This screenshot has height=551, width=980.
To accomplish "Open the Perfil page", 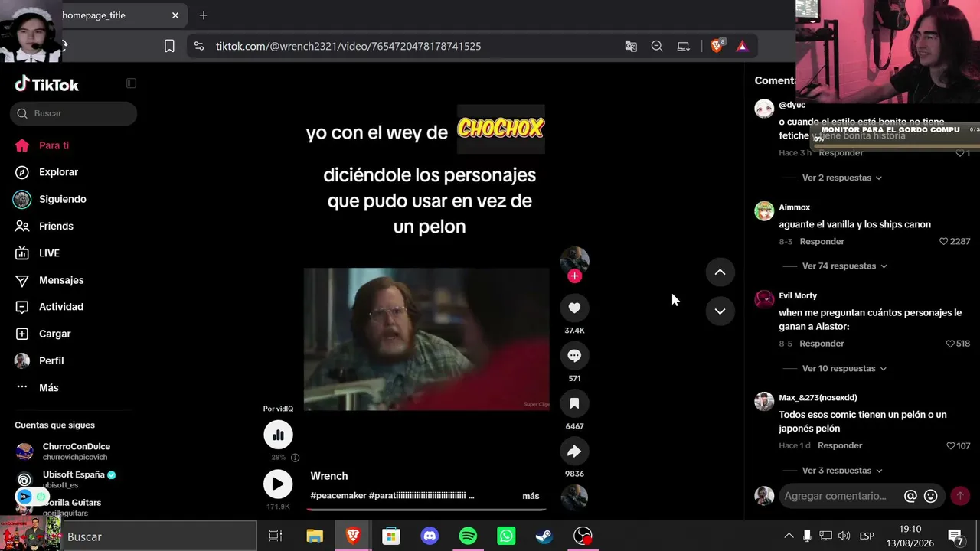I will coord(39,360).
